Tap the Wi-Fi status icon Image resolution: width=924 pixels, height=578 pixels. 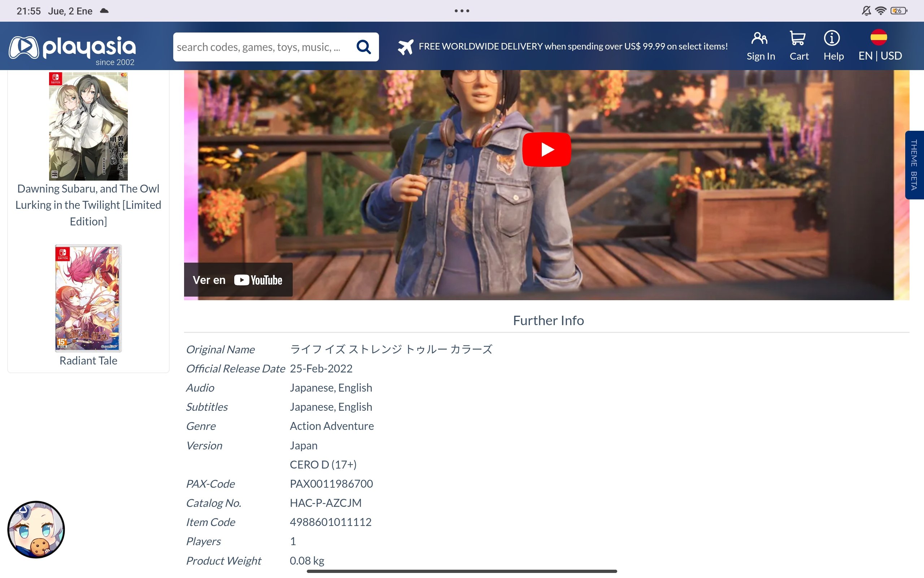[x=880, y=11]
